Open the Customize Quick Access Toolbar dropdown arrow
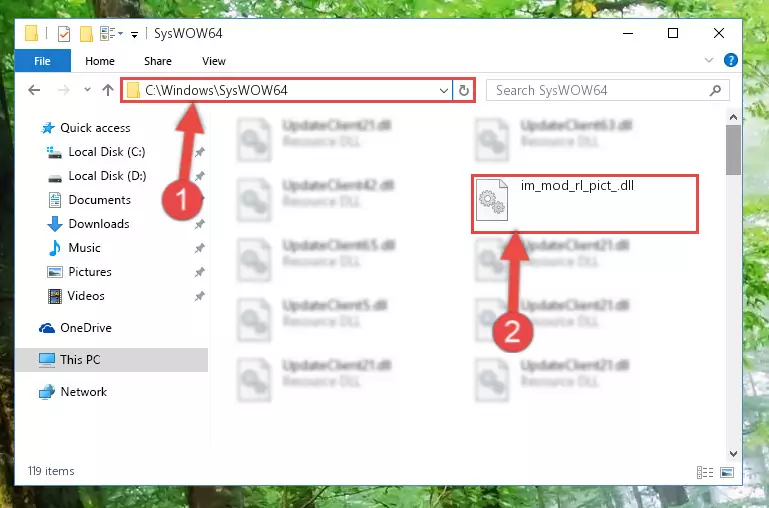769x508 pixels. [x=134, y=34]
